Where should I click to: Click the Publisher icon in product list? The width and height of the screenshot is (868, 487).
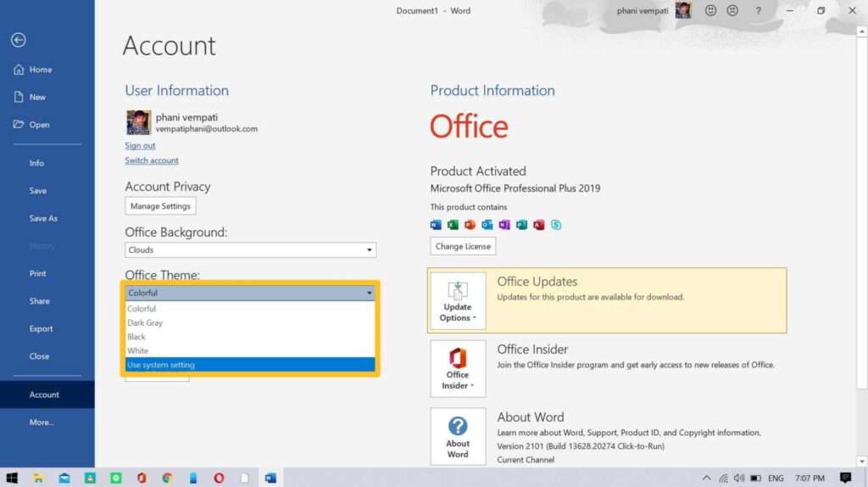[521, 224]
